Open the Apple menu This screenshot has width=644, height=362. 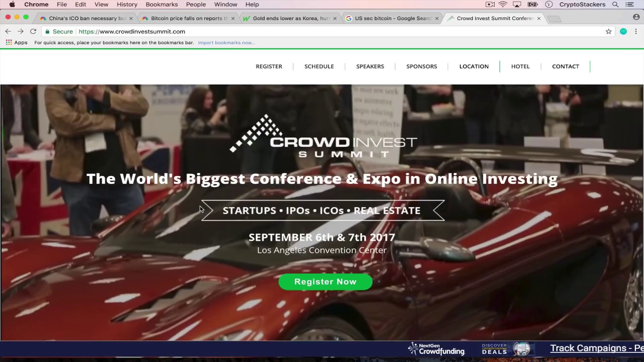(x=12, y=5)
